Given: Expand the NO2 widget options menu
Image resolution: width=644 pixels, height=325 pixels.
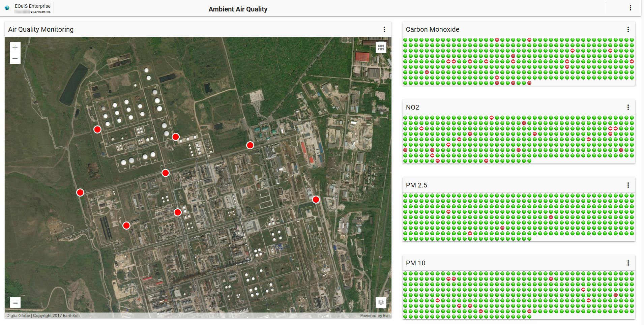Looking at the screenshot, I should pyautogui.click(x=628, y=107).
